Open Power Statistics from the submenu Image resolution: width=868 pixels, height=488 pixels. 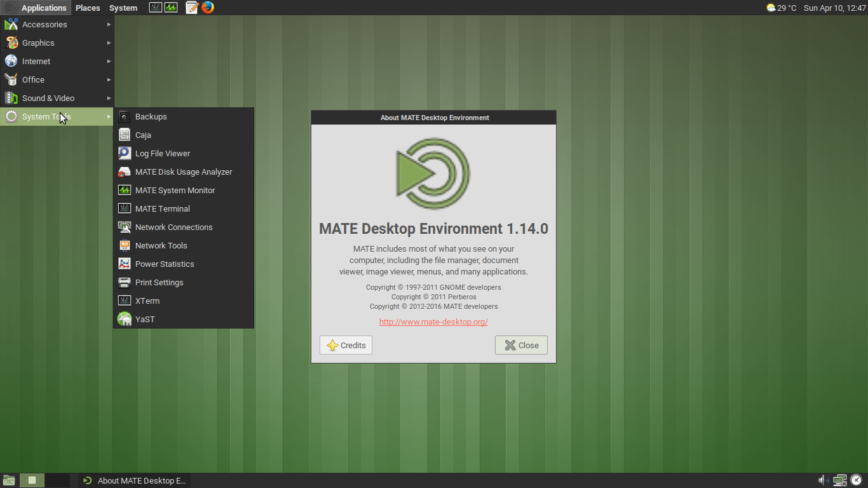(184, 264)
